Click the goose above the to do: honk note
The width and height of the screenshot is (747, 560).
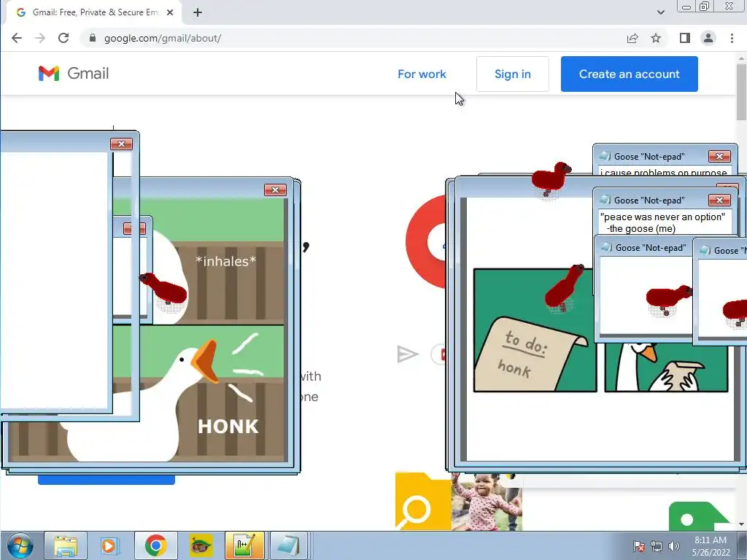tap(565, 287)
